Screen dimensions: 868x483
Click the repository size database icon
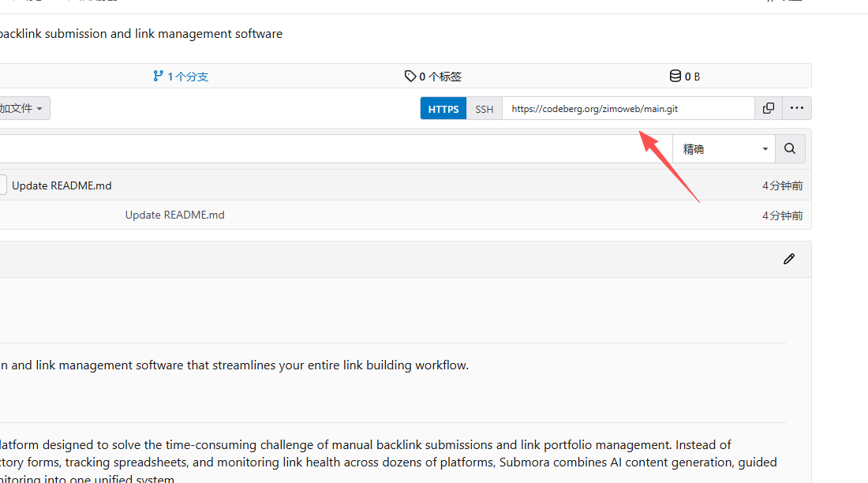coord(675,76)
